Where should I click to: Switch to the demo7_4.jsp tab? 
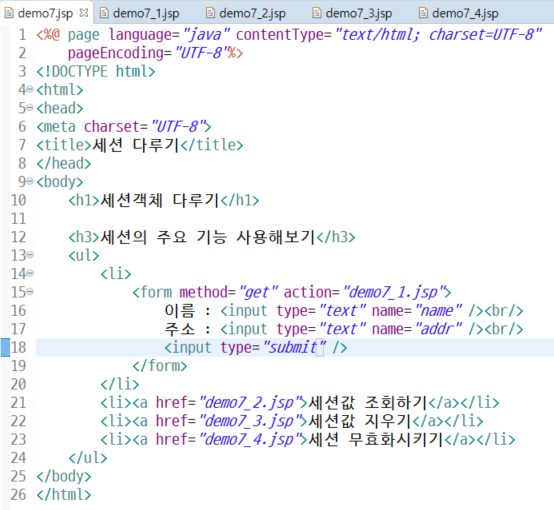(459, 13)
